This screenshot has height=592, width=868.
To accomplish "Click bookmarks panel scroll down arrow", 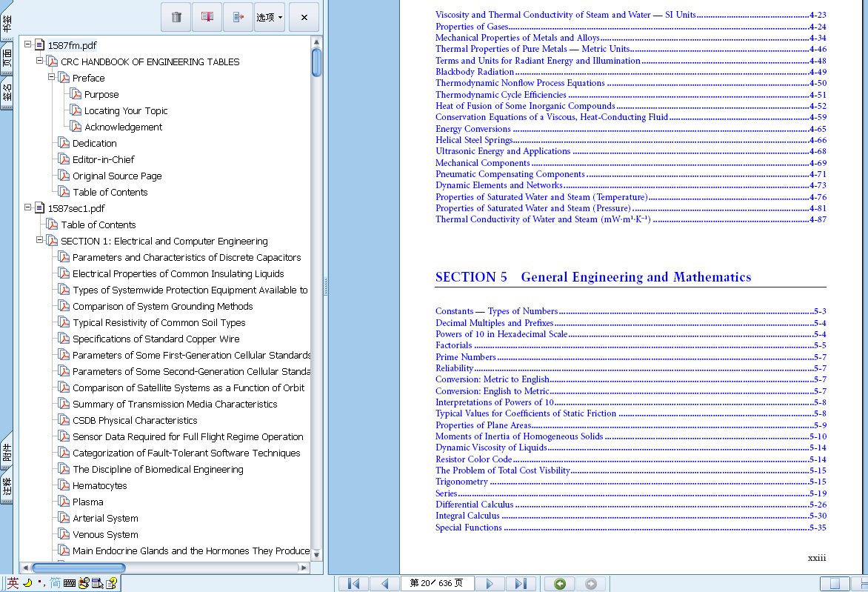I will pos(317,554).
